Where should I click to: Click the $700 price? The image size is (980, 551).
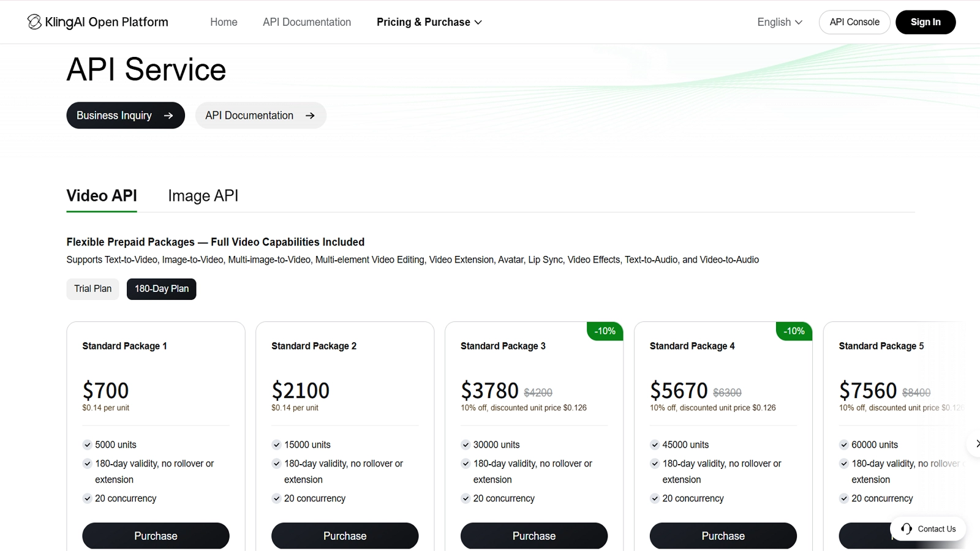coord(105,391)
